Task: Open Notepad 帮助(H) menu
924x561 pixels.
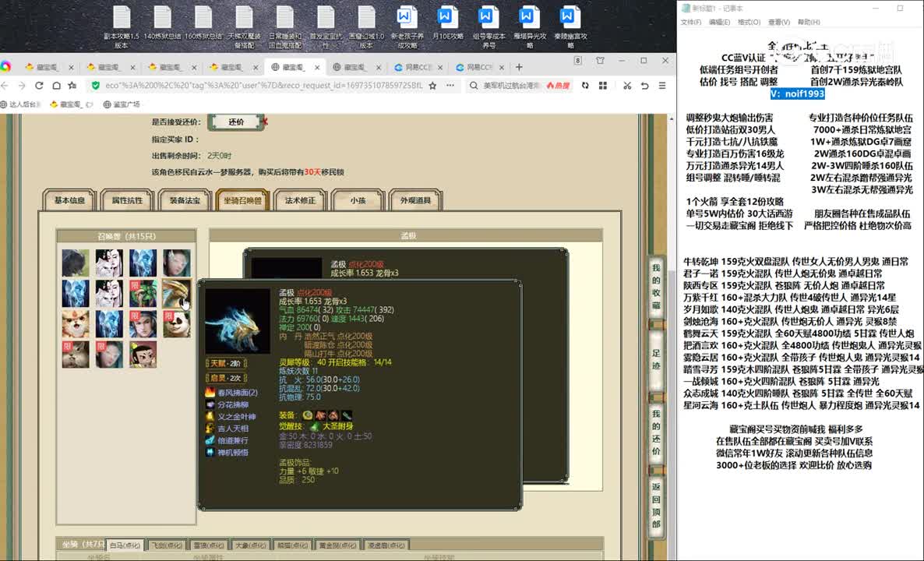Action: pos(809,22)
